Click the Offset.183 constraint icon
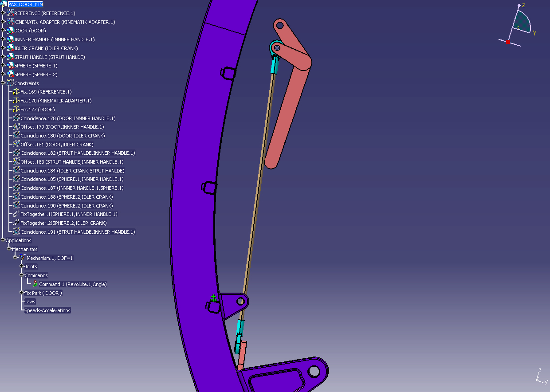Viewport: 550px width, 392px height. click(x=16, y=161)
